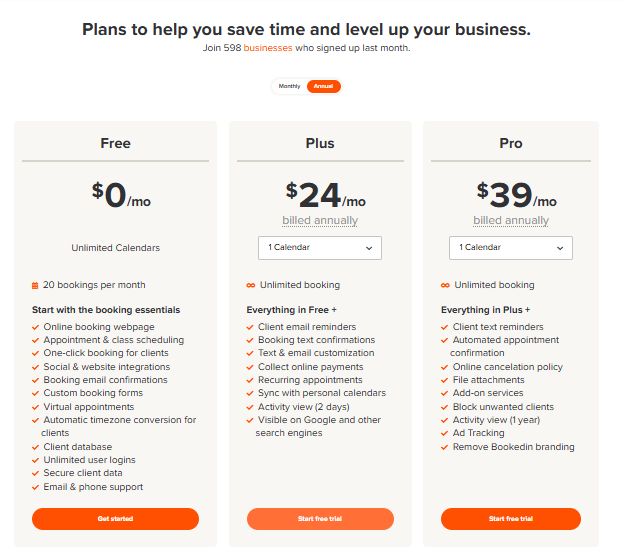Screen dimensions: 628x560
Task: Open Pro plan calendar count dropdown
Action: click(511, 247)
